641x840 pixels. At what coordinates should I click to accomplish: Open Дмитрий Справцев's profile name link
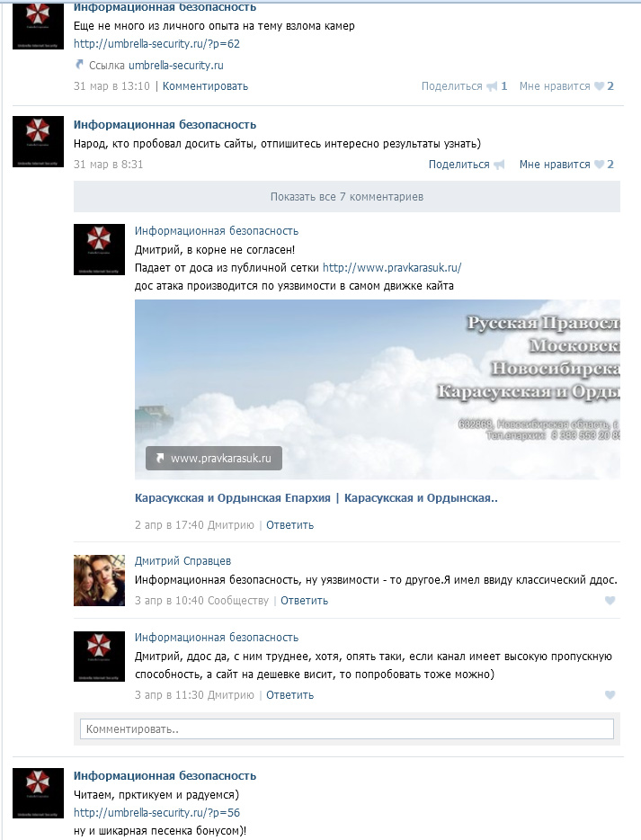point(183,561)
